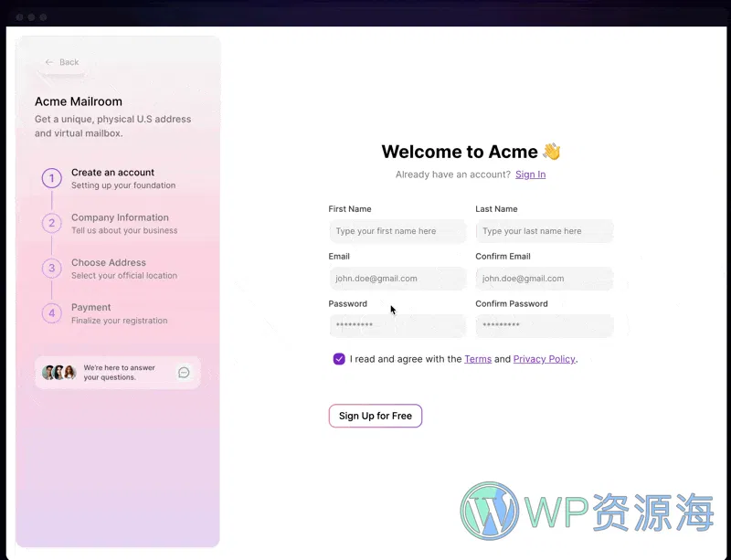Open the Privacy Policy link
This screenshot has height=560, width=731.
pyautogui.click(x=544, y=359)
